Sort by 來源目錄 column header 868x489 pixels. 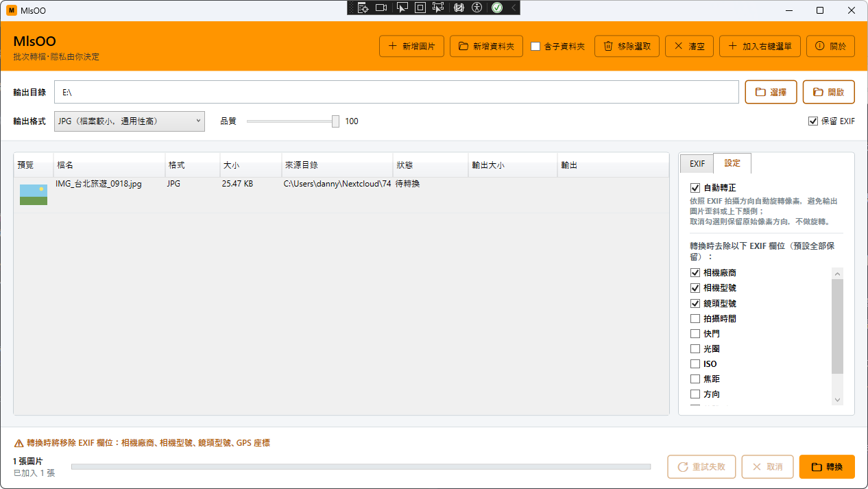click(x=337, y=165)
